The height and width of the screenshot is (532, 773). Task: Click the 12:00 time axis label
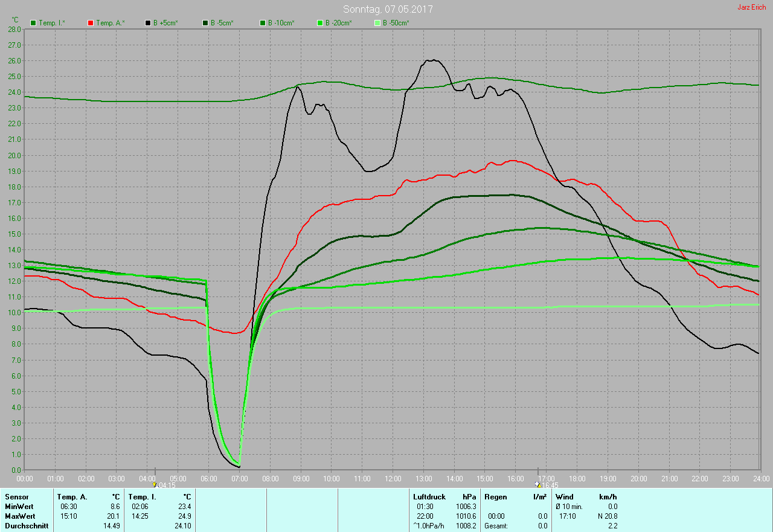click(x=393, y=478)
